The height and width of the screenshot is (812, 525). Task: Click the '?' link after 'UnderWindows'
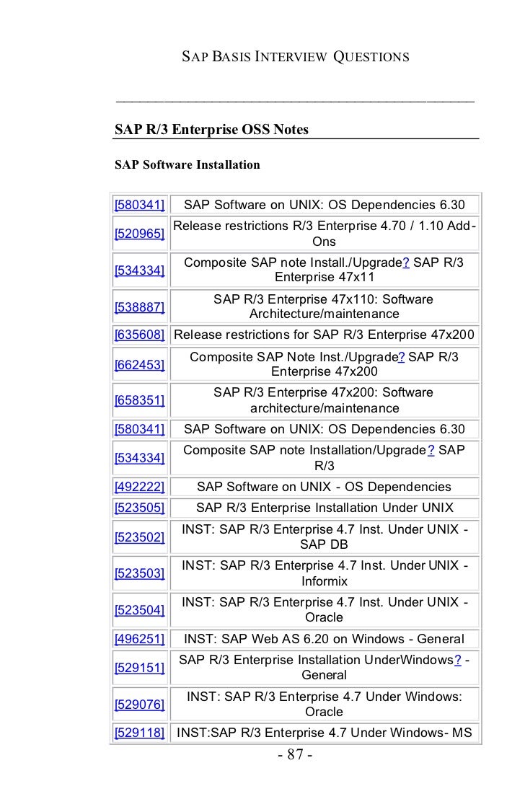[x=458, y=660]
